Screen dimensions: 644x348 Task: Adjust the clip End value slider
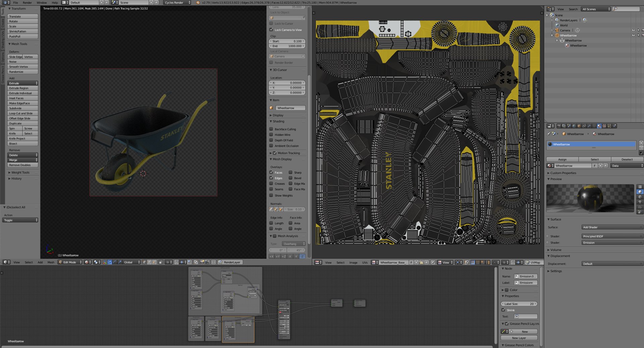pos(287,46)
